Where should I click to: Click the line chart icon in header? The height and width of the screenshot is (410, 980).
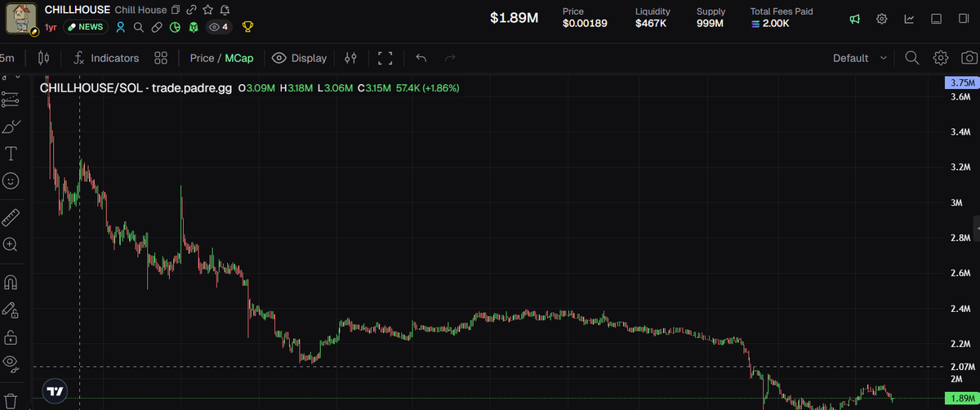[x=909, y=19]
